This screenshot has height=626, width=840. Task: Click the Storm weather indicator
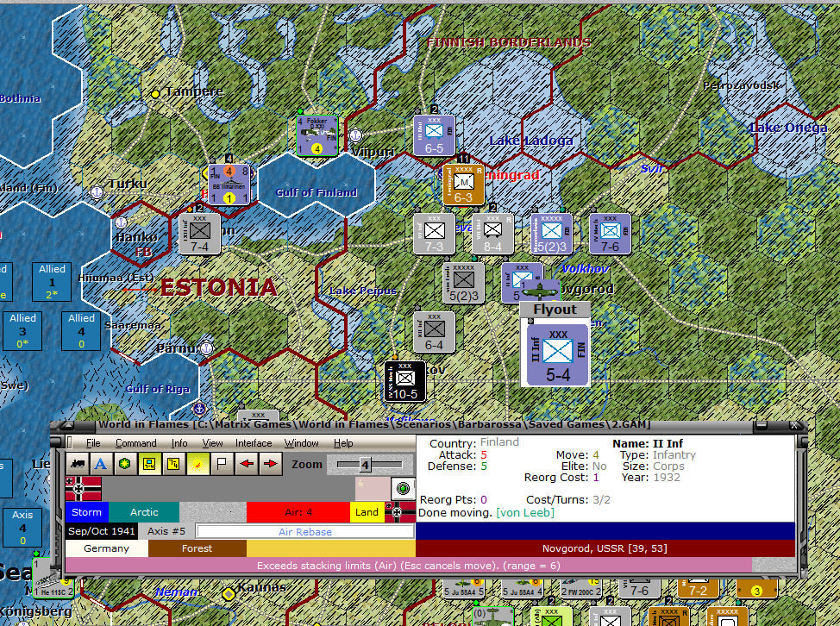[x=86, y=512]
